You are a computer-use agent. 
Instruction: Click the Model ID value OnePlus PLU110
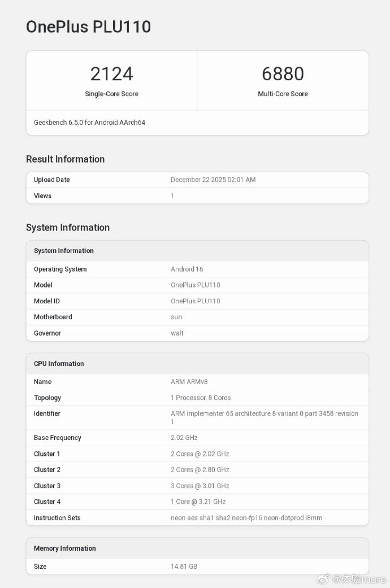coord(195,301)
